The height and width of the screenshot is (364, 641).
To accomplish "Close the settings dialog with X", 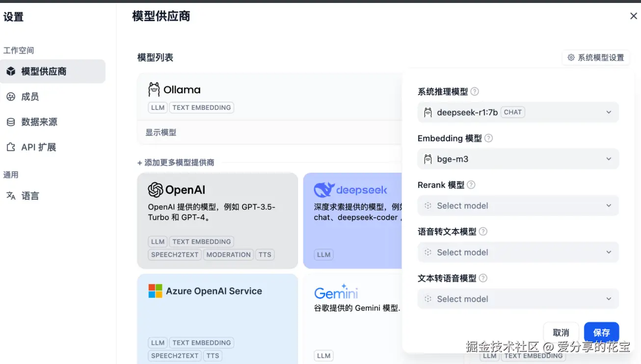I will (x=634, y=16).
